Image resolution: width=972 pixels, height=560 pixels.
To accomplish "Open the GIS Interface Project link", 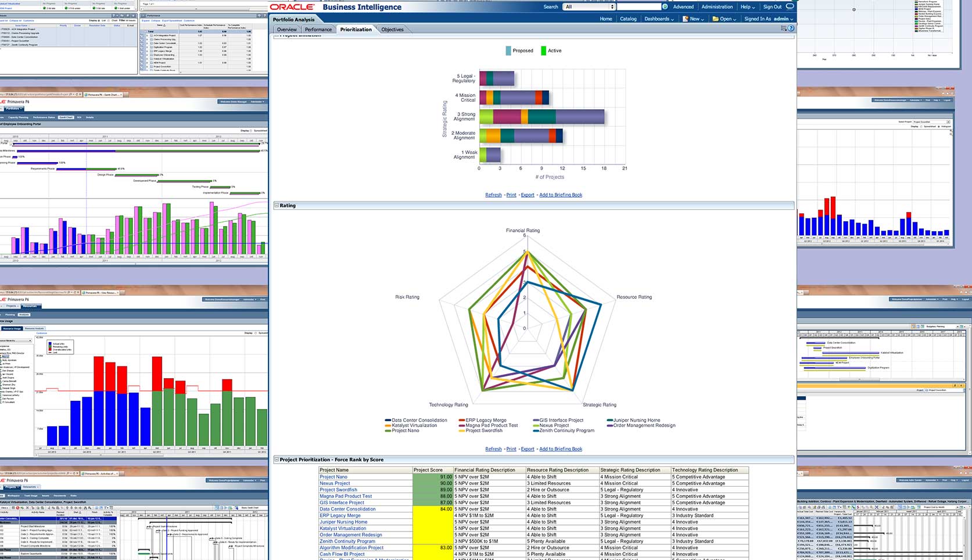I will click(x=342, y=502).
